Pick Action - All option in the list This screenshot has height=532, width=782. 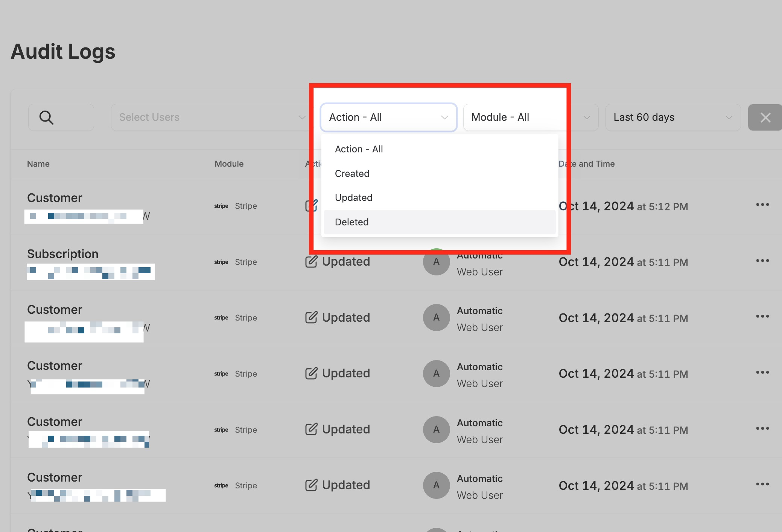(x=359, y=149)
